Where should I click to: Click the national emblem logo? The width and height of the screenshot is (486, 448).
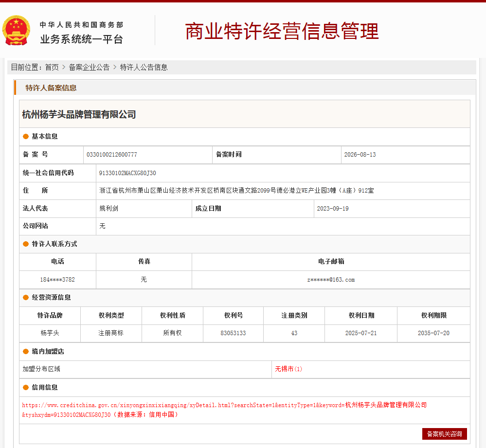(x=16, y=30)
